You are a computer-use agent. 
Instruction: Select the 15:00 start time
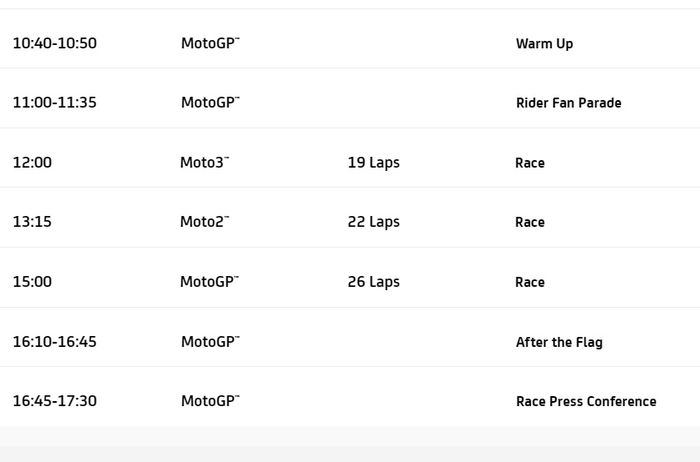[x=32, y=282]
